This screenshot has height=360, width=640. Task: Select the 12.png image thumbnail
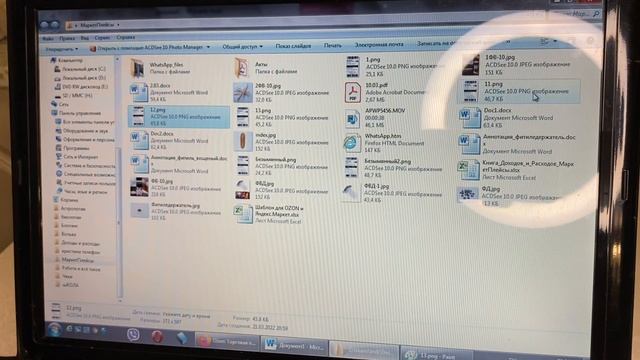(138, 116)
